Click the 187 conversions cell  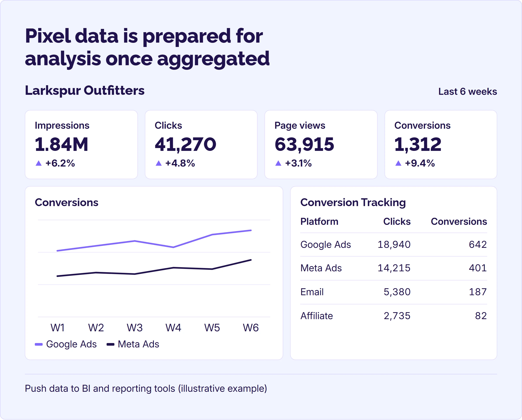(x=478, y=292)
